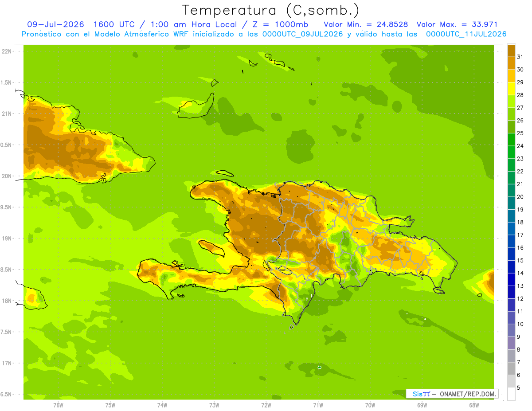Select the dark orange swatch between 30 and 31

click(x=511, y=63)
